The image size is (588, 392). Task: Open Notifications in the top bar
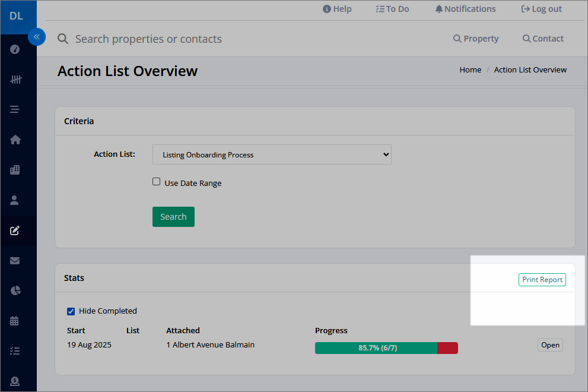point(465,9)
